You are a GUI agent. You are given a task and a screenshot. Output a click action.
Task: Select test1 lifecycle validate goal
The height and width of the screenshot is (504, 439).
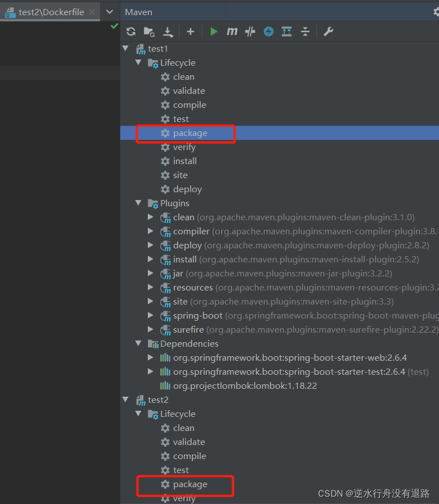pyautogui.click(x=189, y=91)
